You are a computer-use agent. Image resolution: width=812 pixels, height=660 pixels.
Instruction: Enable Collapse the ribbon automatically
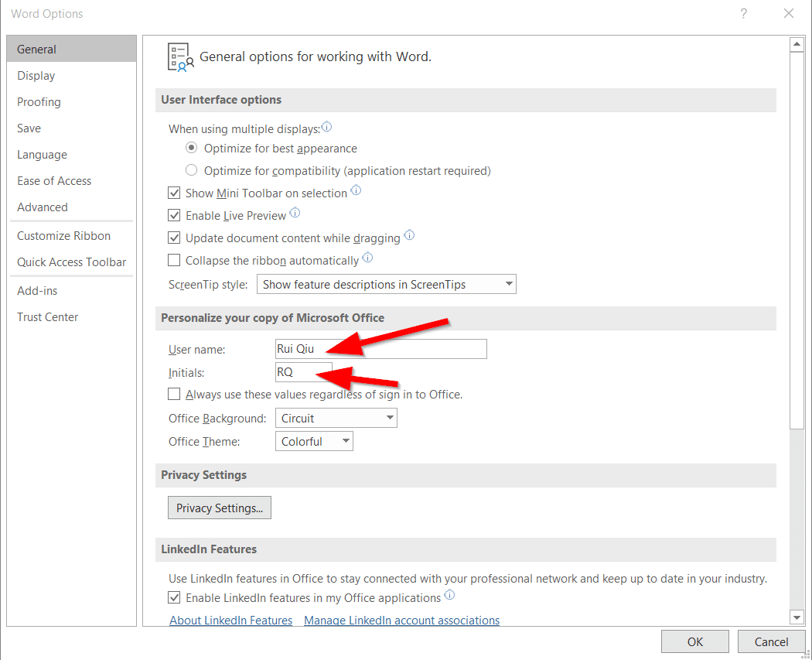(174, 260)
